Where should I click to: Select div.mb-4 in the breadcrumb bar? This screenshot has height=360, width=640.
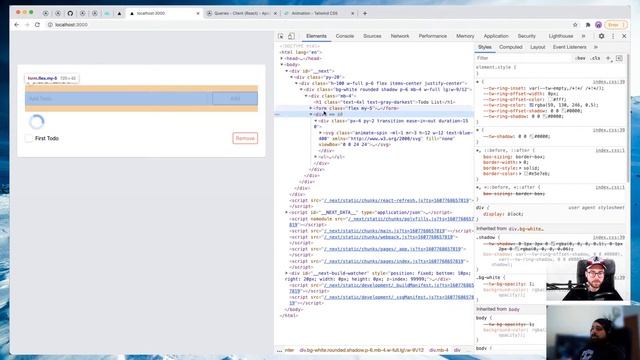coord(439,350)
